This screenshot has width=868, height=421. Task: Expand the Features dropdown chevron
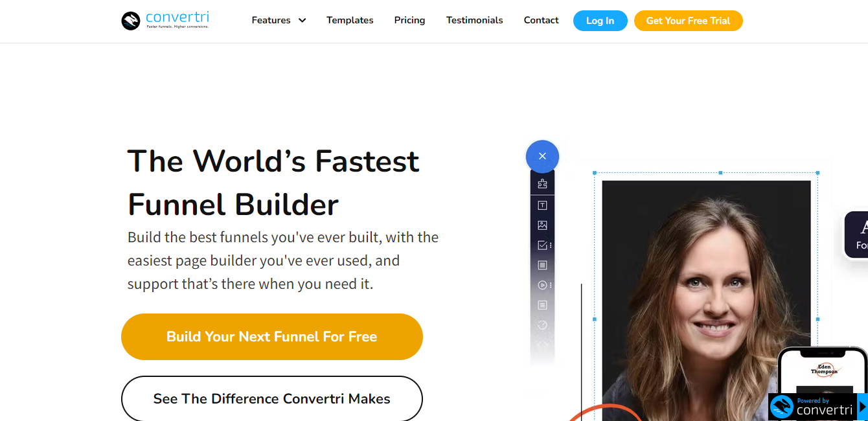(x=302, y=21)
